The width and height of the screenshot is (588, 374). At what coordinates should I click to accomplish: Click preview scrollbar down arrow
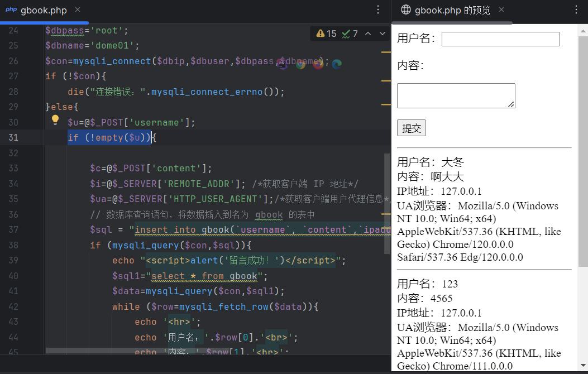pos(583,366)
